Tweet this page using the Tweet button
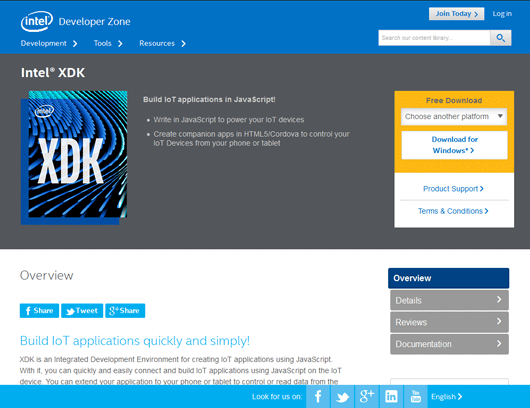This screenshot has height=408, width=530. [82, 311]
